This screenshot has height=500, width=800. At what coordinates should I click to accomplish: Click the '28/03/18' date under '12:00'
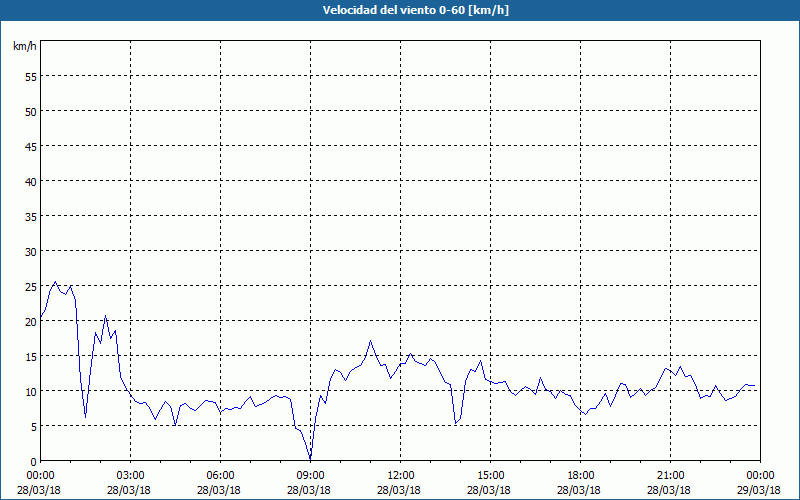(399, 490)
